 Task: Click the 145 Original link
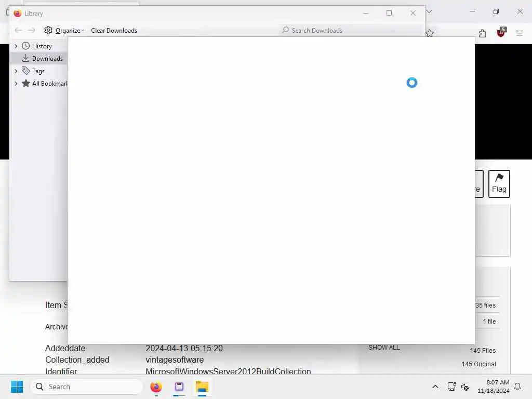point(478,364)
